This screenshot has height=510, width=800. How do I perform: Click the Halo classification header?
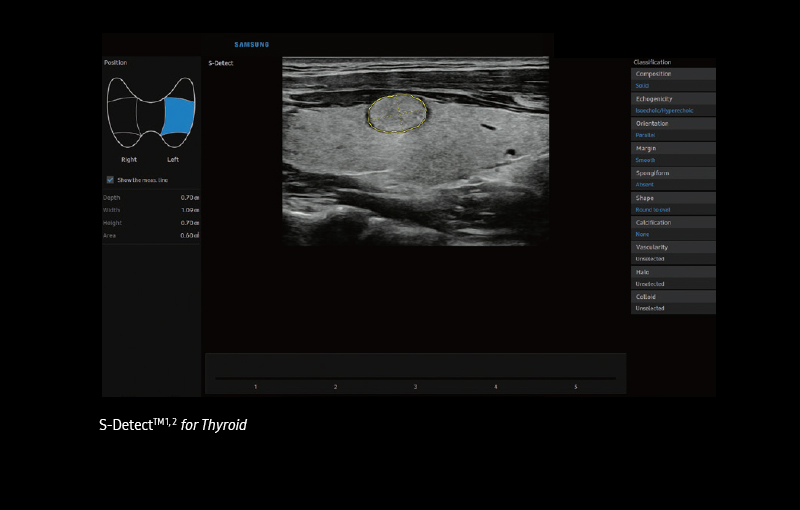pyautogui.click(x=673, y=272)
